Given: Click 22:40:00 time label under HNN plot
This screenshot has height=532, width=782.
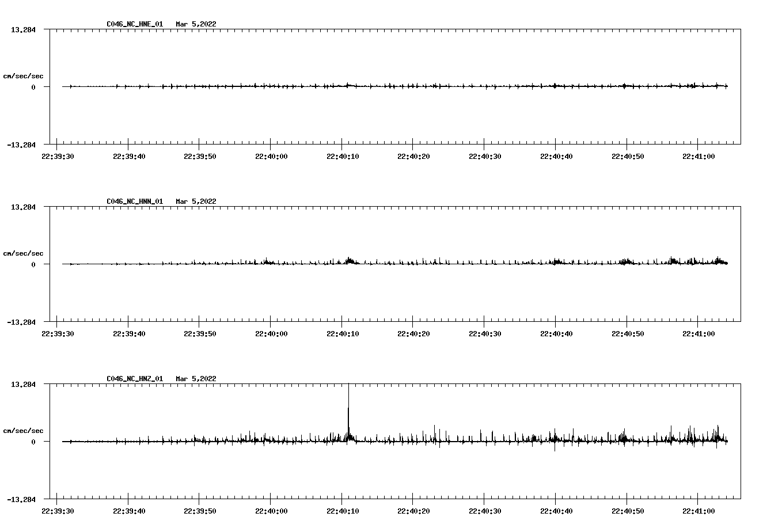Looking at the screenshot, I should click(271, 333).
